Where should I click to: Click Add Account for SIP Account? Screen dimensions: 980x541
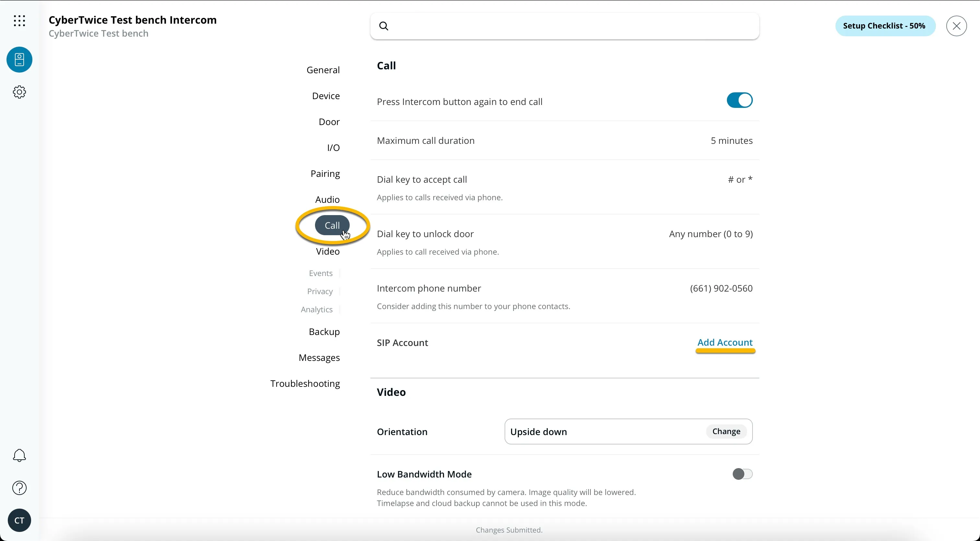(x=725, y=342)
